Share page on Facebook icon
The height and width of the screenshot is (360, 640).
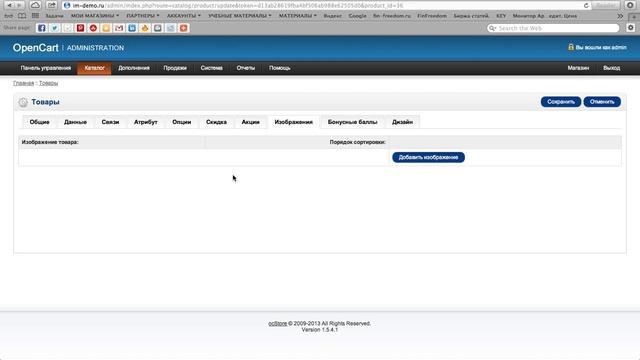[42, 28]
